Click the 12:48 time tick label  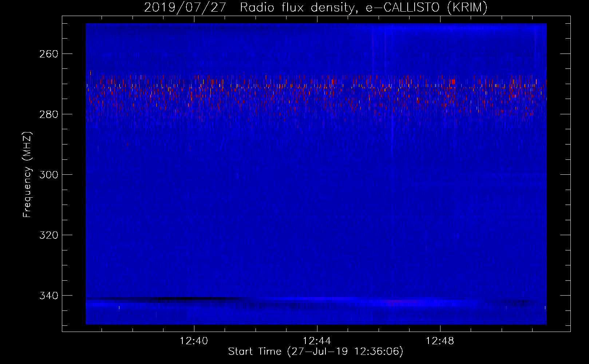(x=440, y=341)
